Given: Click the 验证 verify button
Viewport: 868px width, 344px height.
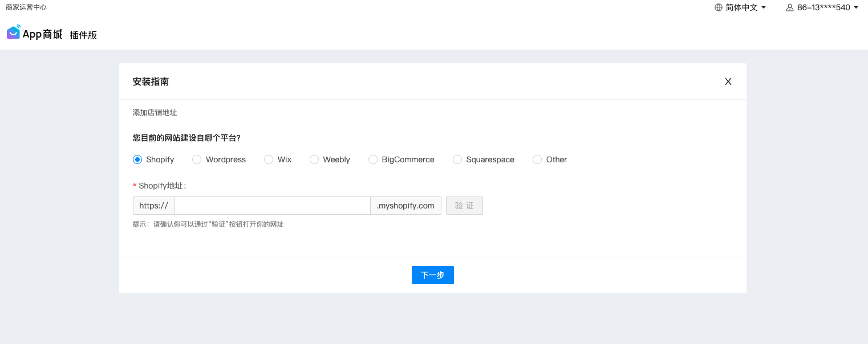Looking at the screenshot, I should tap(464, 206).
